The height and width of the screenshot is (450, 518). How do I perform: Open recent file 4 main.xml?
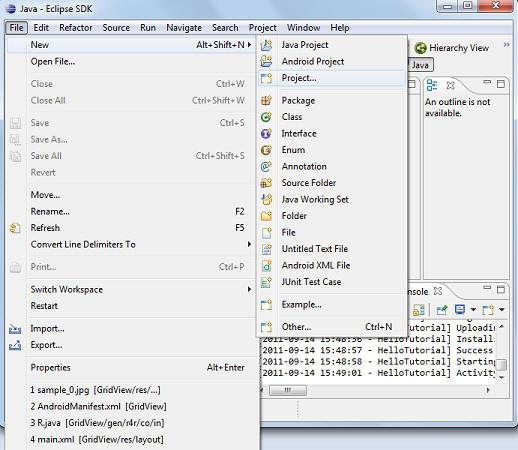tap(131, 439)
